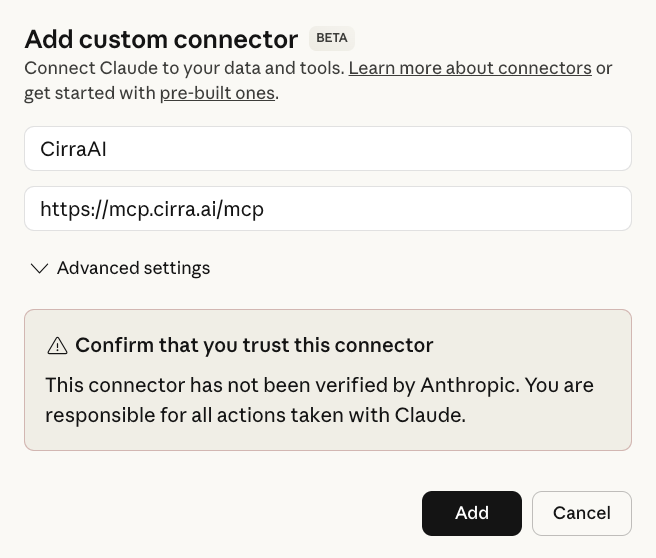Image resolution: width=656 pixels, height=558 pixels.
Task: Click the Add custom connector heading
Action: click(x=161, y=39)
